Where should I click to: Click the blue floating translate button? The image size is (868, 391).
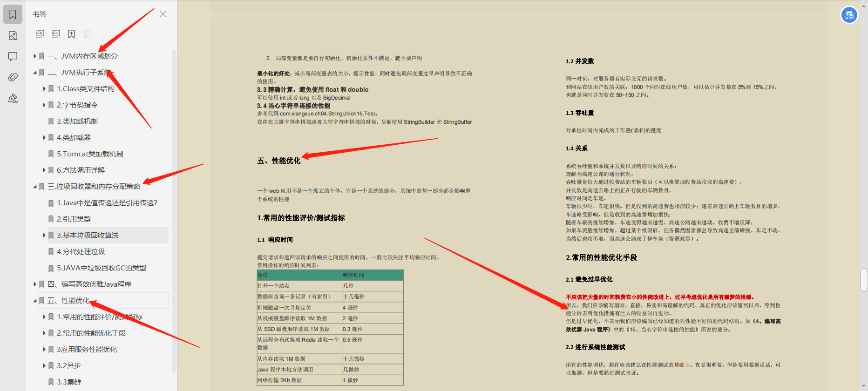[x=849, y=15]
